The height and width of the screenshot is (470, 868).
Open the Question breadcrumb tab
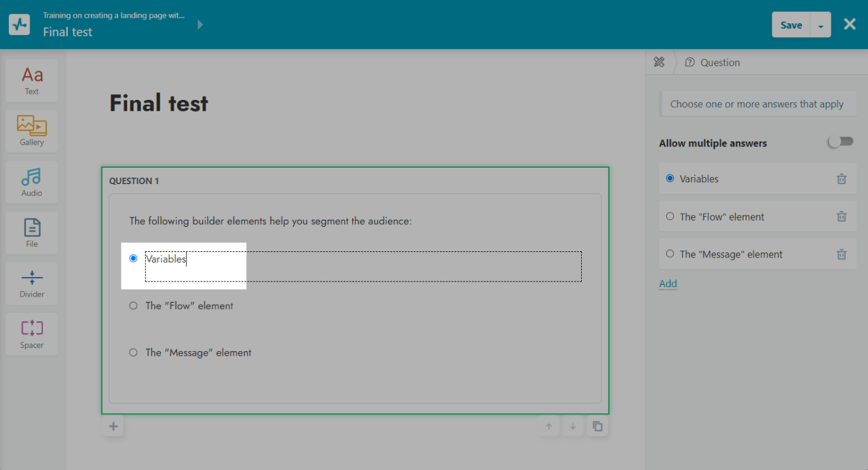point(713,62)
